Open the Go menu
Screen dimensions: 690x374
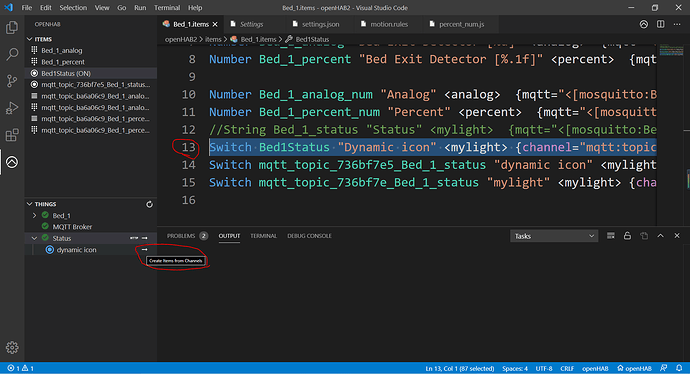pos(122,7)
